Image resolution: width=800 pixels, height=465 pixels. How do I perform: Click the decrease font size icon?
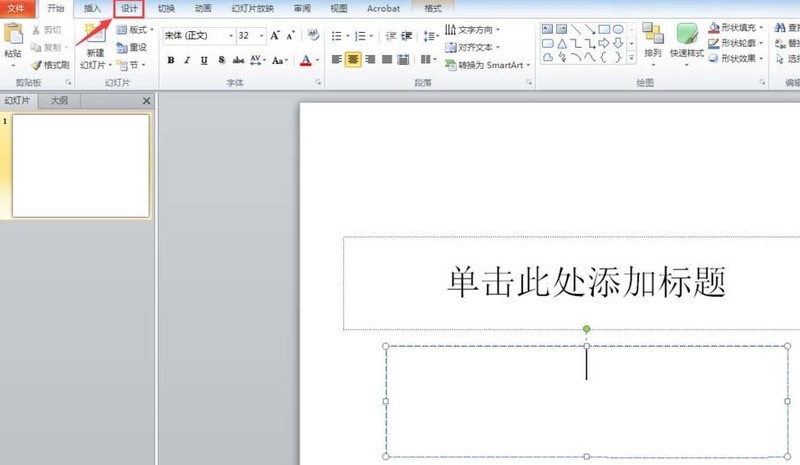pyautogui.click(x=291, y=35)
